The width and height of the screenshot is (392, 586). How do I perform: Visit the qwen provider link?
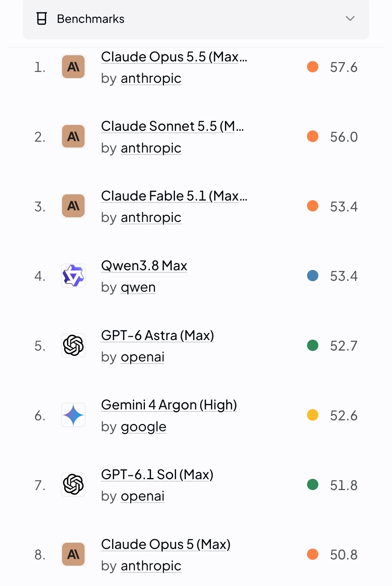click(138, 287)
